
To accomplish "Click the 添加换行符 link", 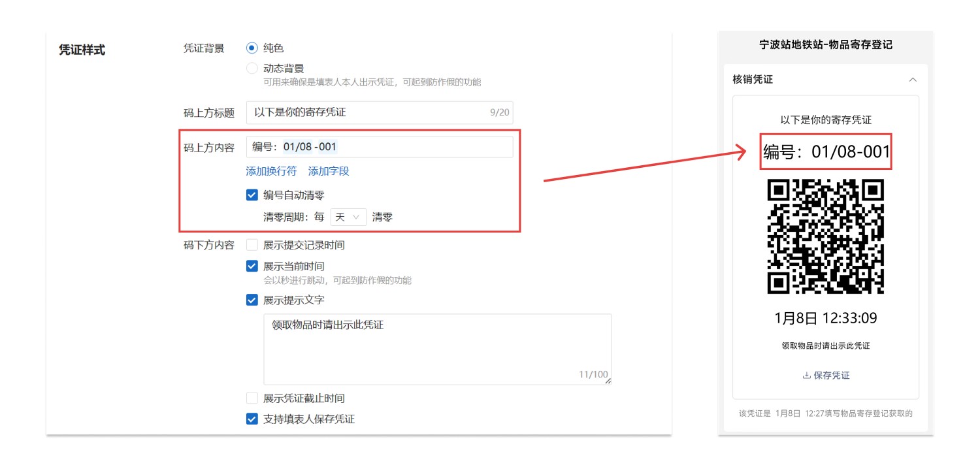I will [271, 171].
